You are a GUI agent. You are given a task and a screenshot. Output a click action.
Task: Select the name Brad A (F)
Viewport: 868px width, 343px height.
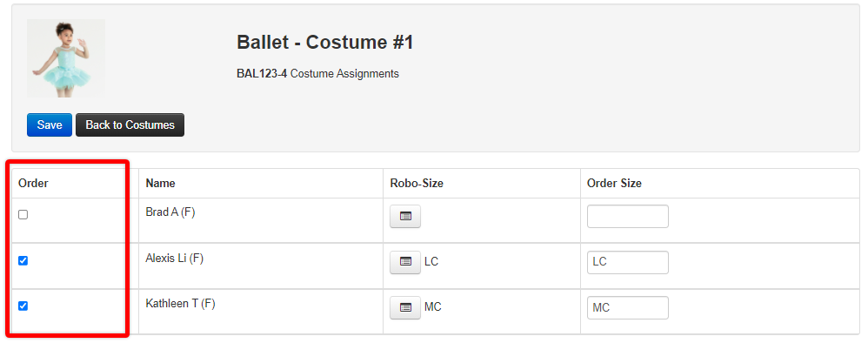170,212
